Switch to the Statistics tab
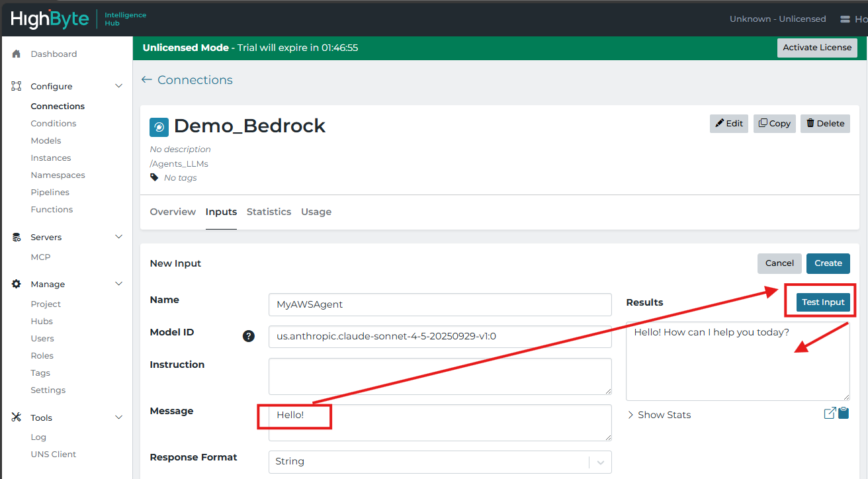This screenshot has height=479, width=868. pos(269,212)
